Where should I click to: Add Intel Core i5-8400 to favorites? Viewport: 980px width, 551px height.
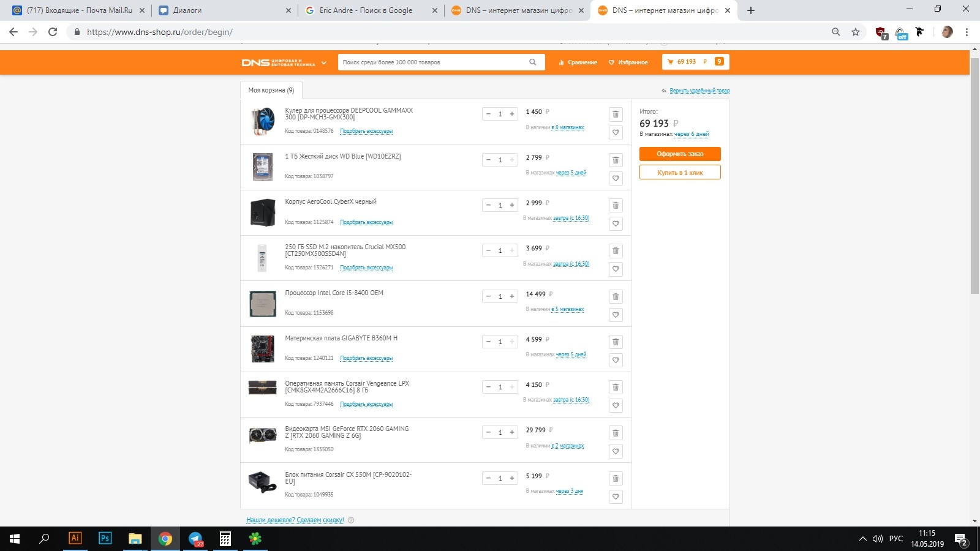616,315
